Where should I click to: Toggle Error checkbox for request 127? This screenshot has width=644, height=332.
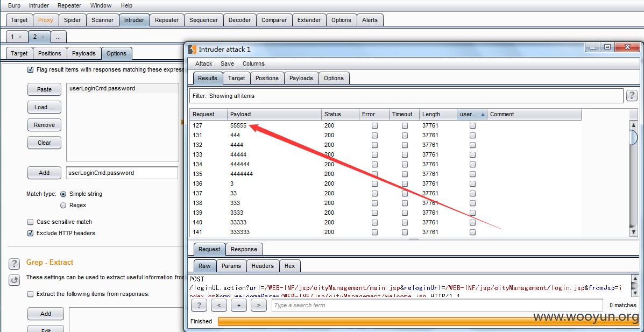374,126
